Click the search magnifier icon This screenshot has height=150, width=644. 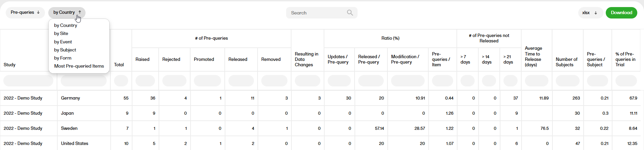tap(350, 13)
